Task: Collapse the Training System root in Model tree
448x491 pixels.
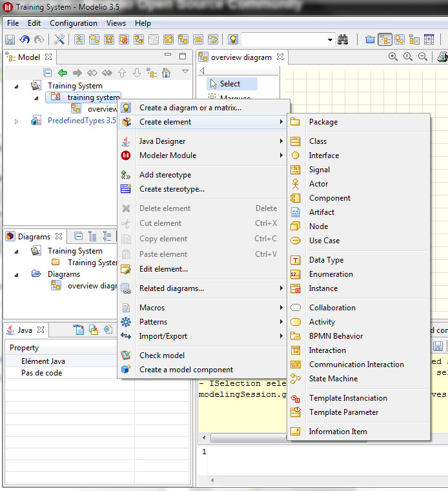Action: [16, 86]
